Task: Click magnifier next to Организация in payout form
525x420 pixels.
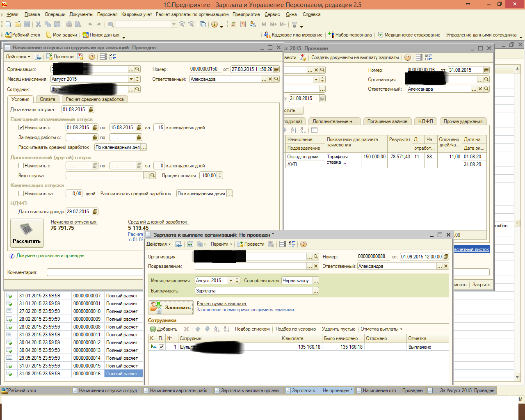Action: (x=316, y=257)
